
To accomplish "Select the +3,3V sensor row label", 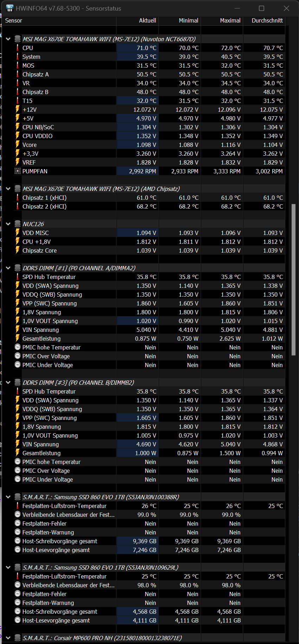I will tap(30, 154).
